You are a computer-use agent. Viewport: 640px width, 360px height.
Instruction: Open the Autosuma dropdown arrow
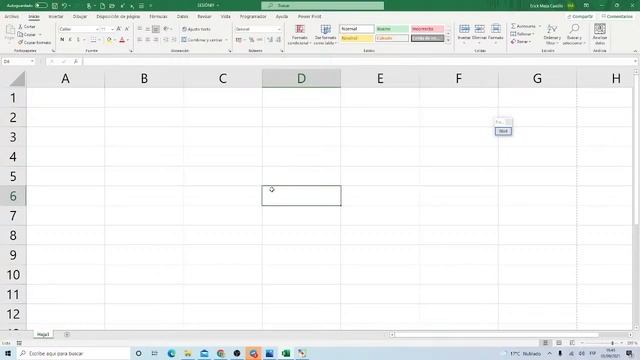tap(540, 26)
